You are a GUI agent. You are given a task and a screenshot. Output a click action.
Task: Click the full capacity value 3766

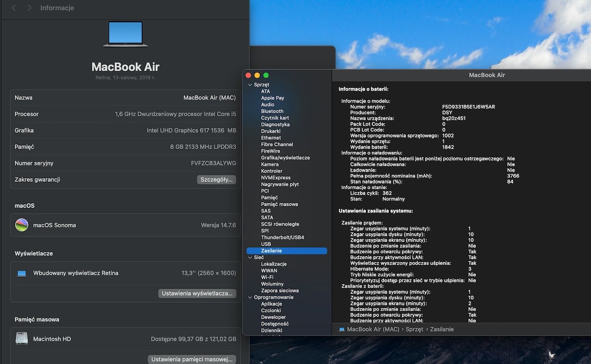tap(513, 176)
